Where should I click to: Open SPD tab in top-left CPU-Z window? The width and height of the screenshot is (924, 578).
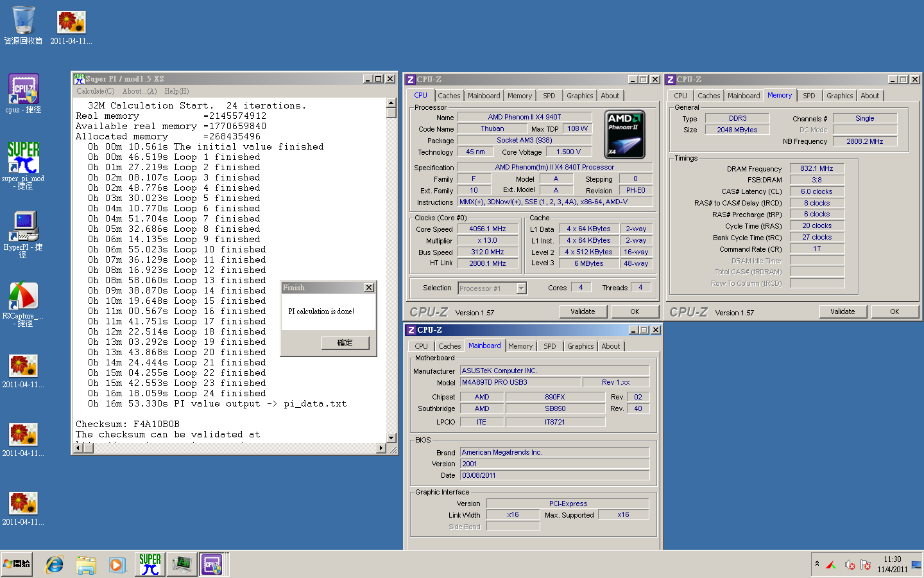(549, 96)
